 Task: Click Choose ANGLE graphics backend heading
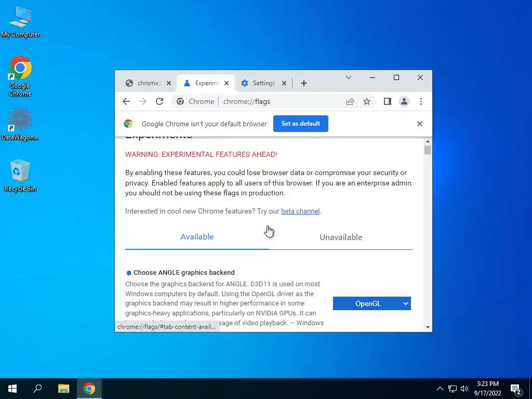[184, 272]
